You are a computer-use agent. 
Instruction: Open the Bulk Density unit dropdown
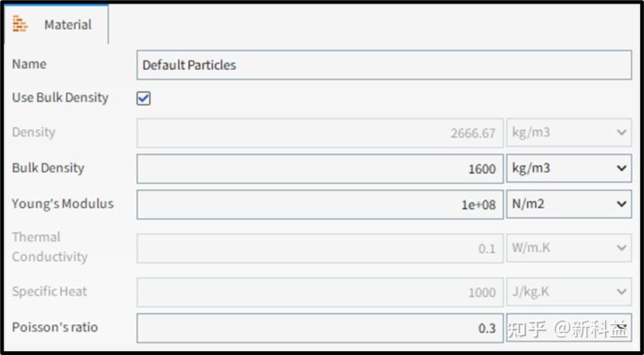point(568,169)
